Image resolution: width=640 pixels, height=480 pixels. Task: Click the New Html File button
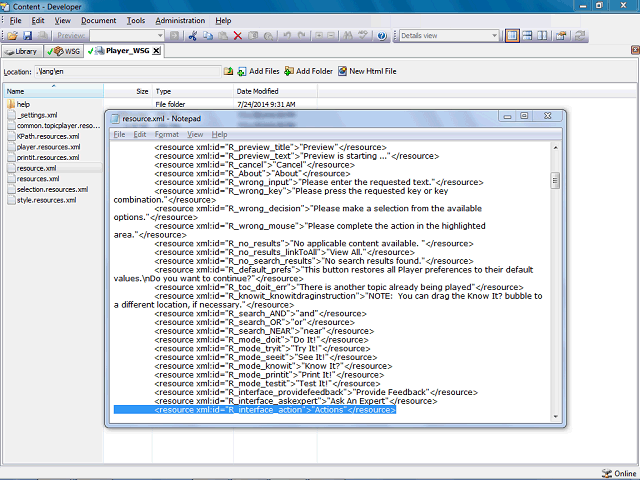point(367,71)
